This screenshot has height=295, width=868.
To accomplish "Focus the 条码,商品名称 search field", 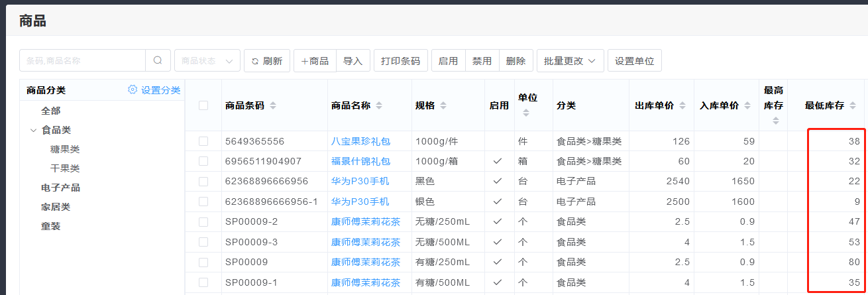I will click(x=83, y=60).
